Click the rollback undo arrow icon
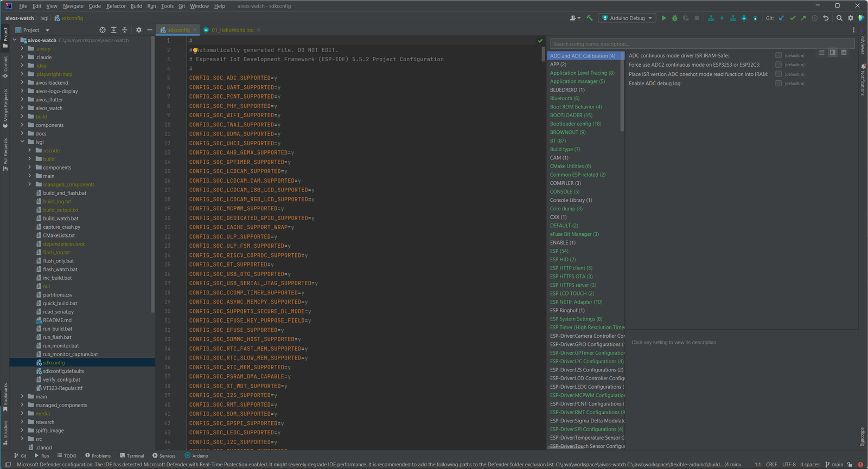868x469 pixels. point(826,18)
